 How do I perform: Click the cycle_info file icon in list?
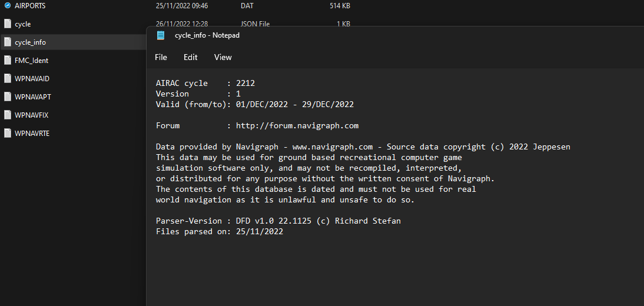click(x=8, y=42)
